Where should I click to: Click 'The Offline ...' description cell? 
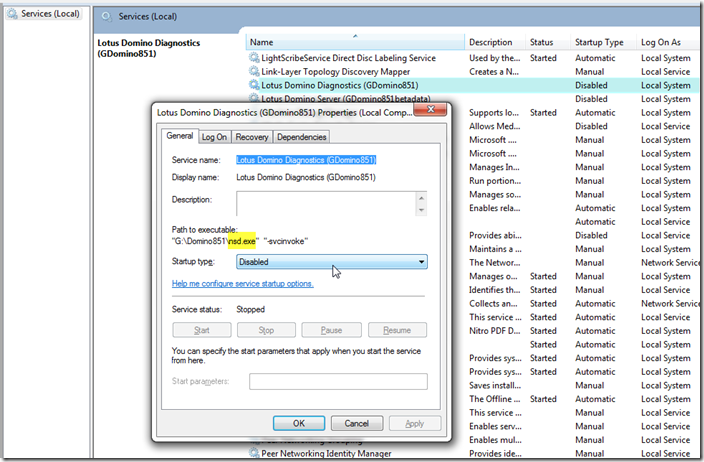[495, 399]
